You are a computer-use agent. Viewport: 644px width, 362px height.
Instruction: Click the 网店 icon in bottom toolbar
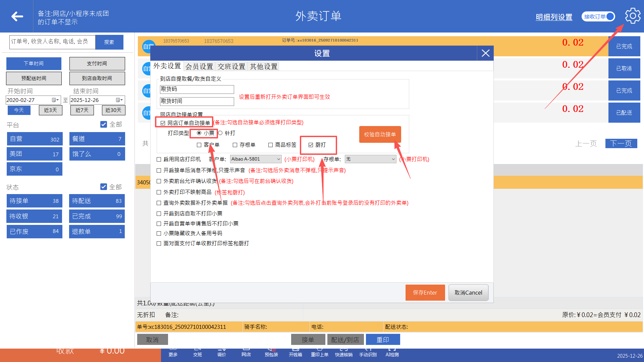click(246, 353)
